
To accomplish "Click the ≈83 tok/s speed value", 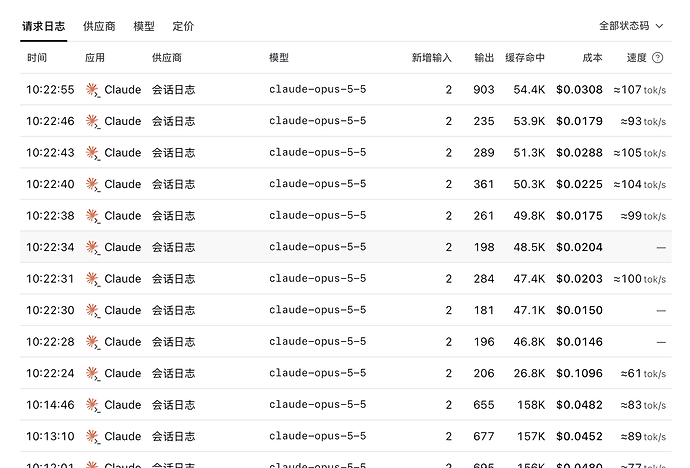I will (643, 405).
